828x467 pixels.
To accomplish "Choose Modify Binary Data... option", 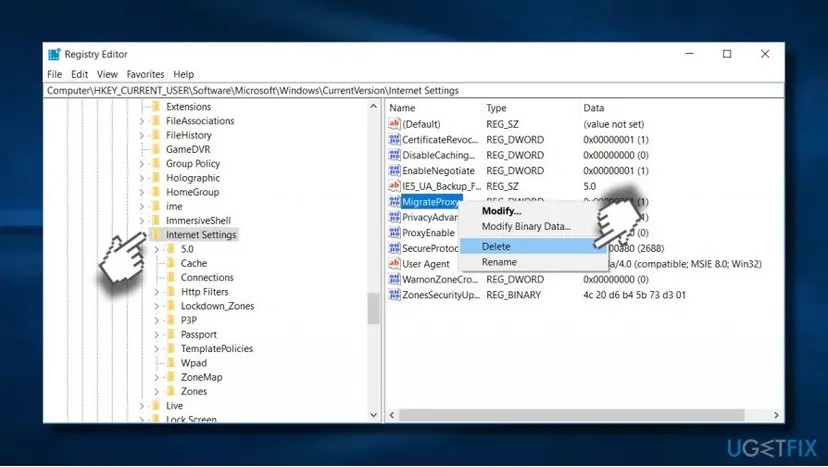I will click(532, 226).
